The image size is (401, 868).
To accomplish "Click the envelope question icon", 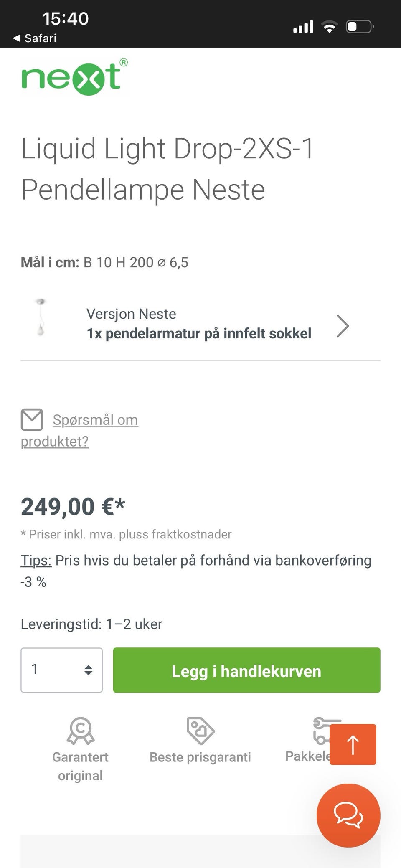I will [32, 419].
